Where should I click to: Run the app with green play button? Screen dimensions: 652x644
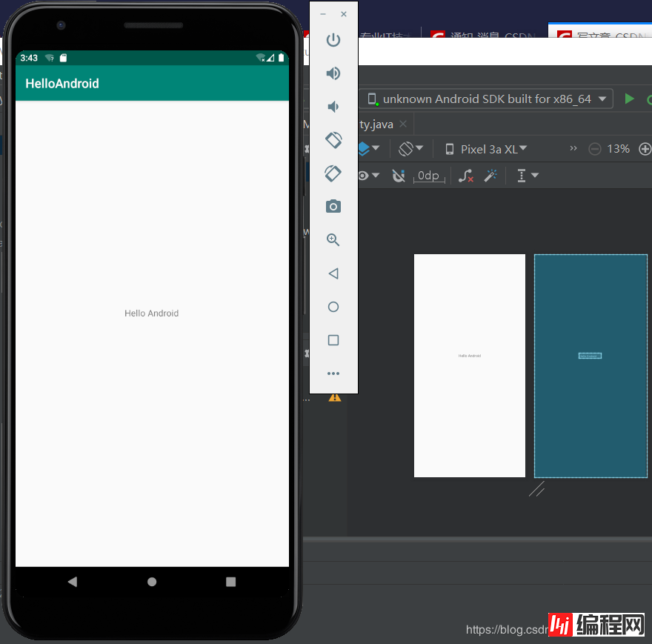point(629,99)
